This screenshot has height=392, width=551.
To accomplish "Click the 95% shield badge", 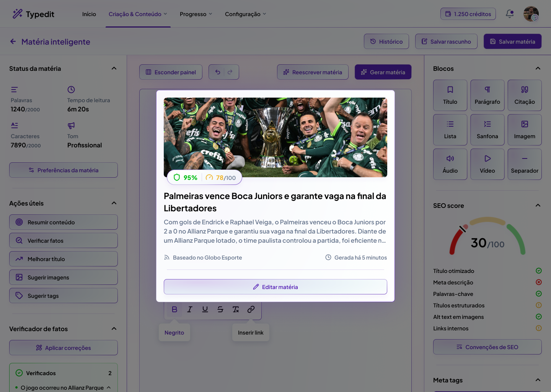I will click(185, 178).
